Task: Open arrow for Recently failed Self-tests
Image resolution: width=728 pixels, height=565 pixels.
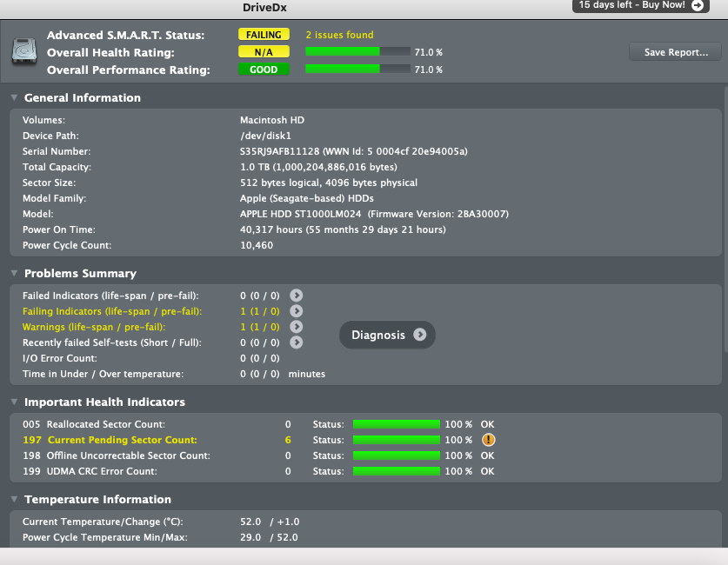Action: coord(297,342)
